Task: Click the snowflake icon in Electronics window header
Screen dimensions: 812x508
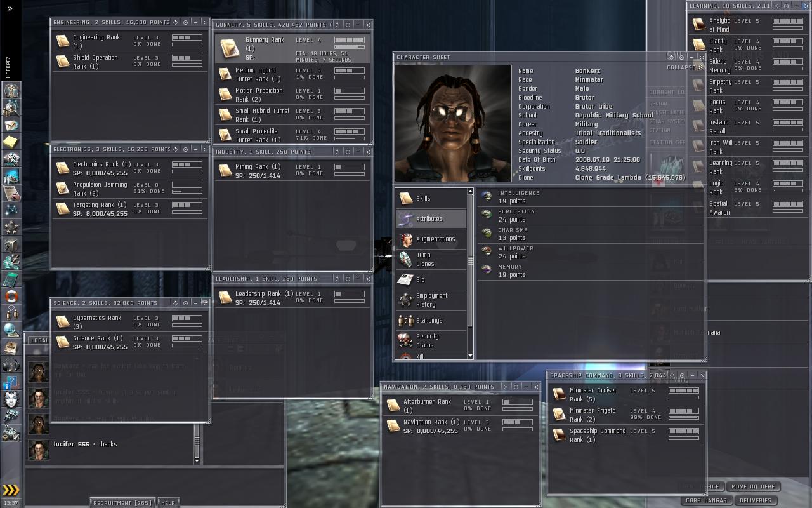Action: click(176, 149)
